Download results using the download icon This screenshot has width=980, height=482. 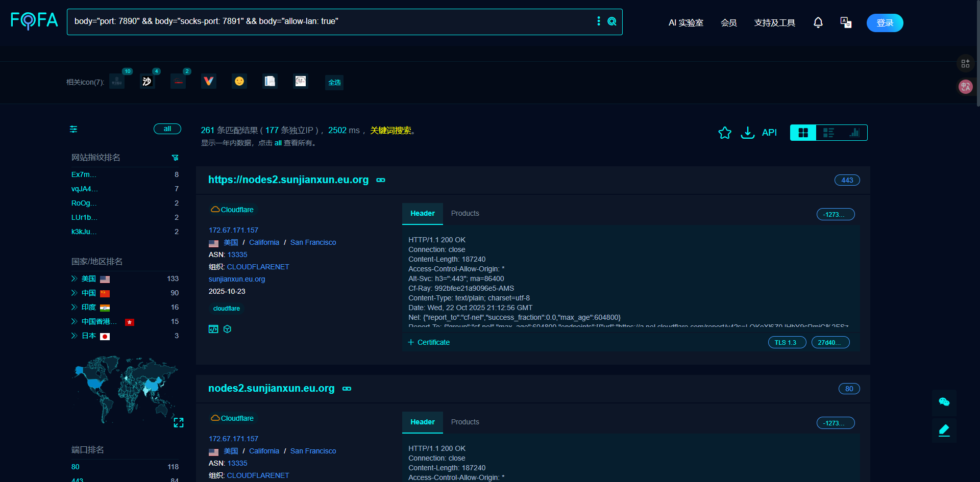[748, 133]
